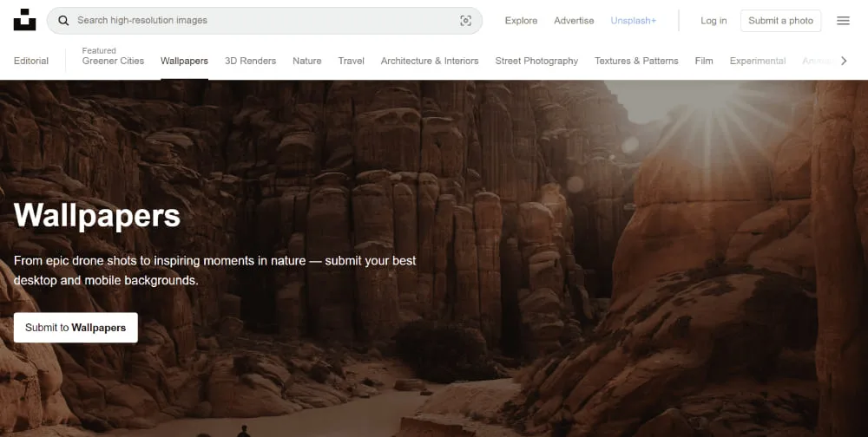
Task: Click the Submit a photo button
Action: [x=780, y=21]
